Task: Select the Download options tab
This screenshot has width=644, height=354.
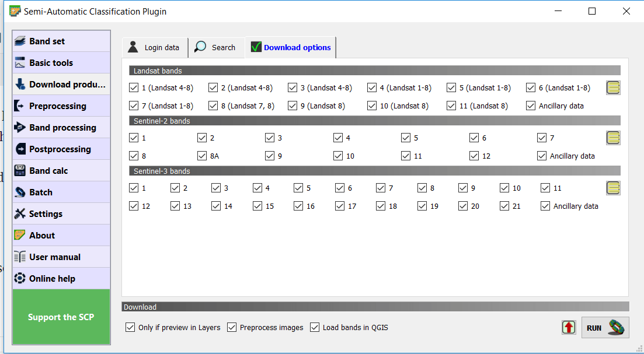Action: pos(290,47)
